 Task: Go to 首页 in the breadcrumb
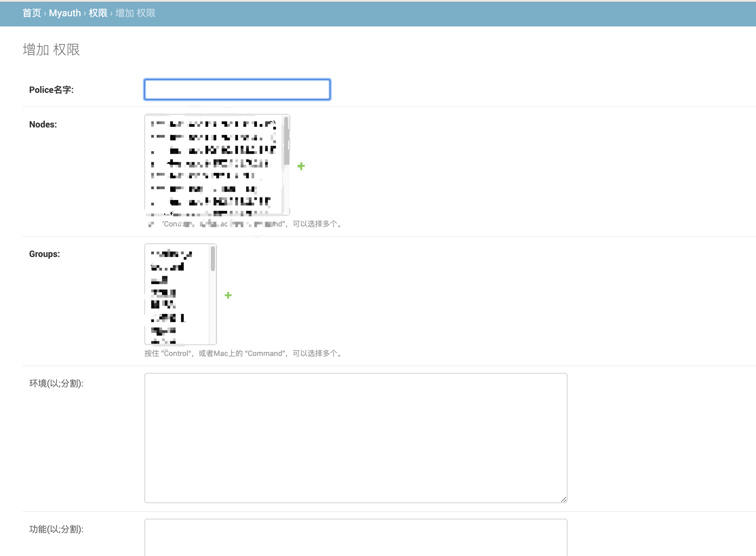click(x=32, y=13)
